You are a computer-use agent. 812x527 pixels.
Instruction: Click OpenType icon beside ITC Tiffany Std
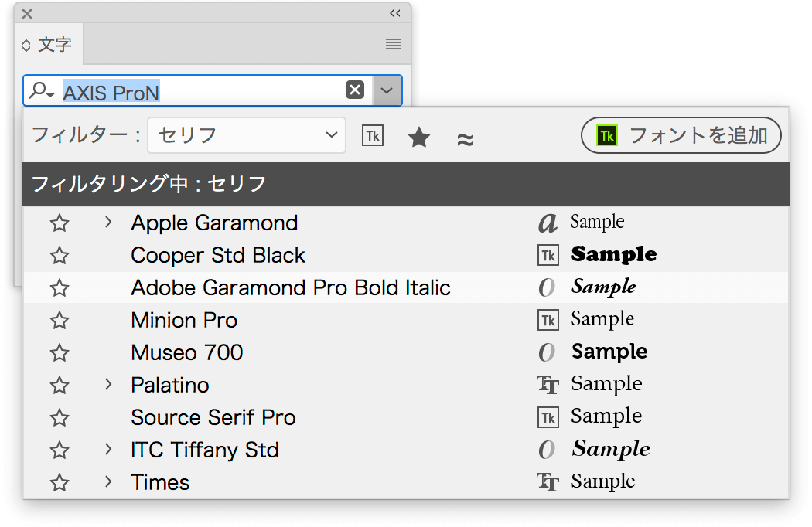[x=547, y=450]
